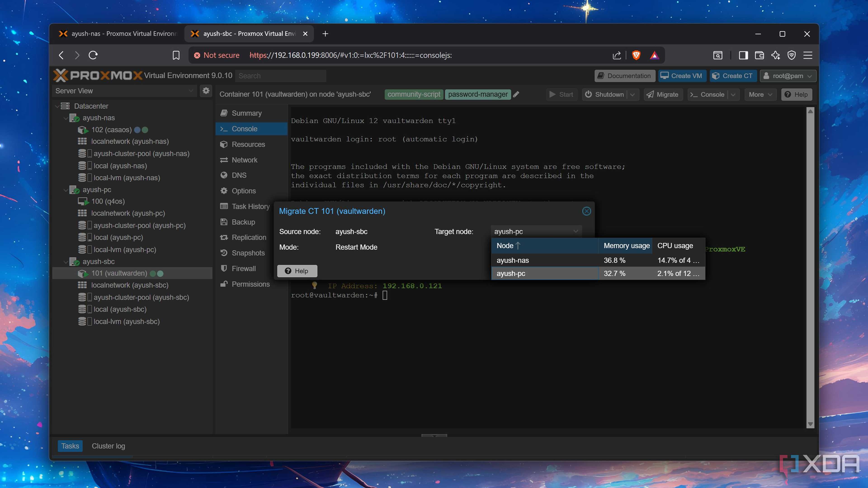This screenshot has width=868, height=488.
Task: Click the Proxmox search field
Action: coord(280,76)
